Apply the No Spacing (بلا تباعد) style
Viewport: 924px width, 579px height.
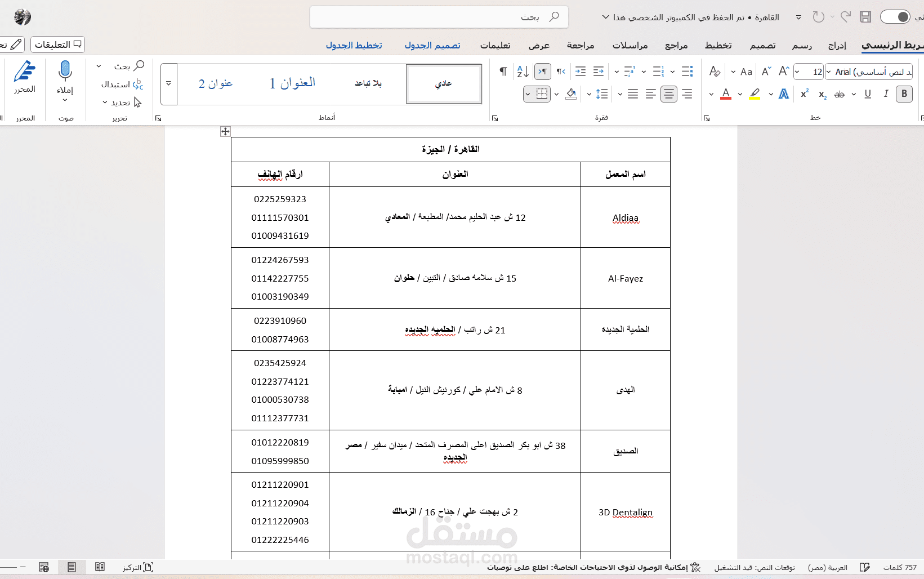pyautogui.click(x=368, y=83)
